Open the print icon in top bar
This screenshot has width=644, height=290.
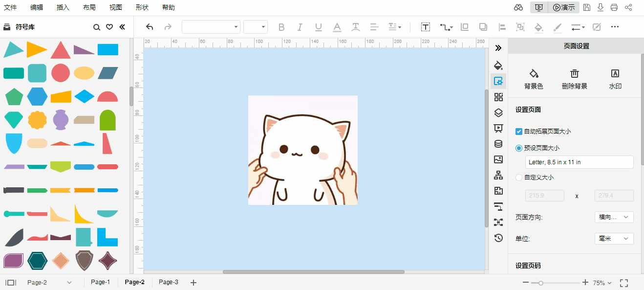coord(614,7)
